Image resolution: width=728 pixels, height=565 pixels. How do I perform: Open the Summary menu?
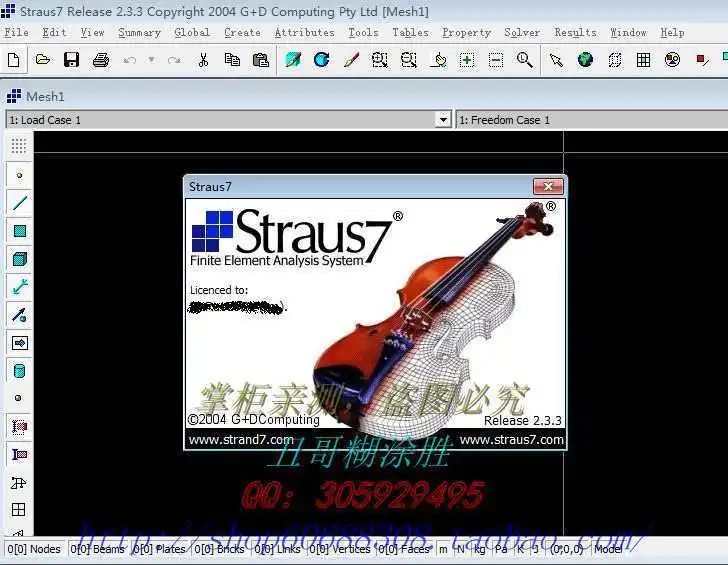[x=139, y=32]
